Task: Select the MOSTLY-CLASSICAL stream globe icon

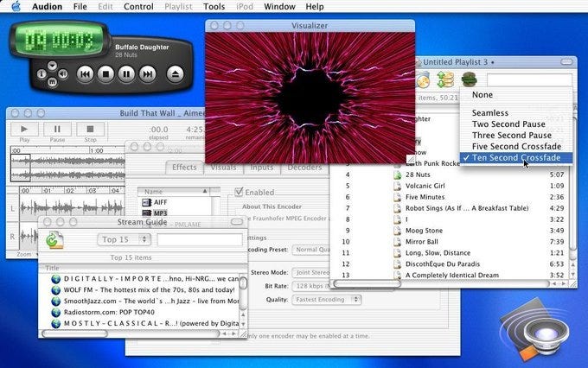Action: [x=56, y=323]
